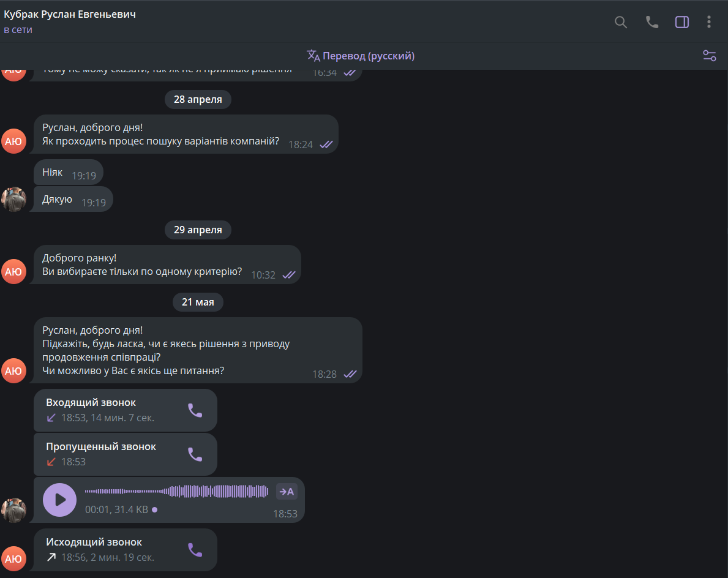Jump to the 28 апреля date badge
This screenshot has height=578, width=728.
click(x=198, y=99)
